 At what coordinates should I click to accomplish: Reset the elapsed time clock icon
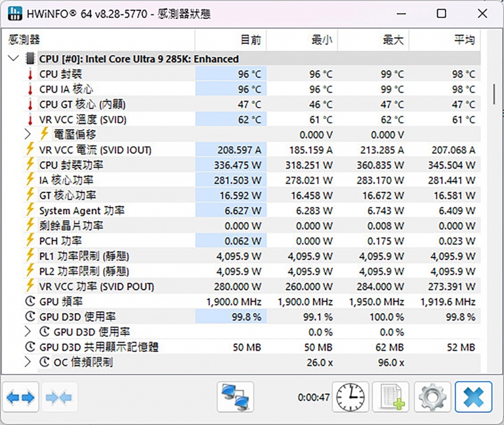tap(352, 397)
